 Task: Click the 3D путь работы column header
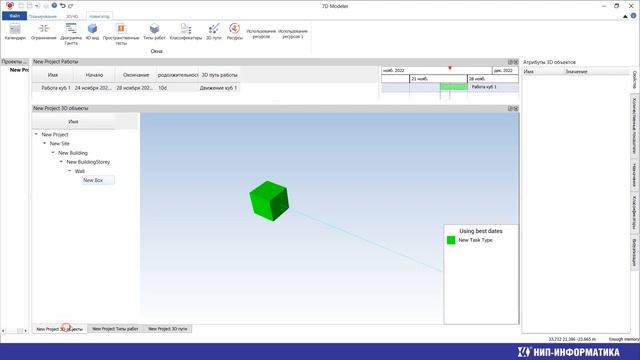tap(219, 75)
